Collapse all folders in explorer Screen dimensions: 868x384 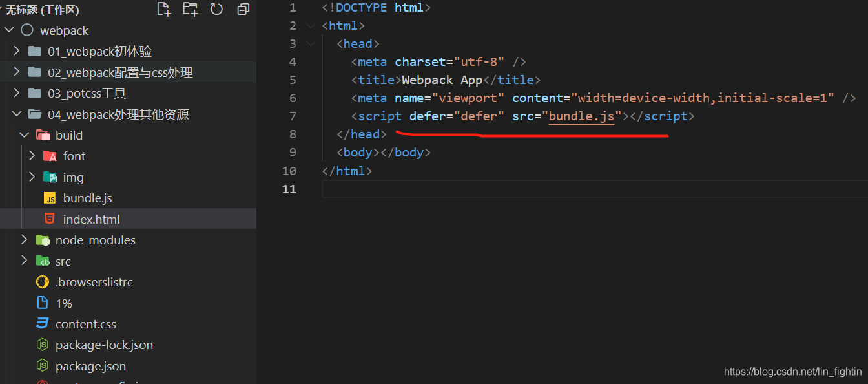point(243,9)
